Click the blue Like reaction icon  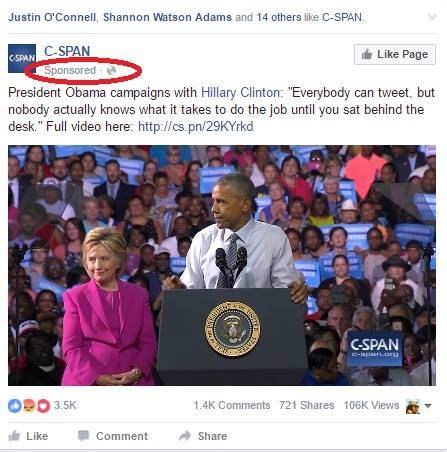coord(15,406)
